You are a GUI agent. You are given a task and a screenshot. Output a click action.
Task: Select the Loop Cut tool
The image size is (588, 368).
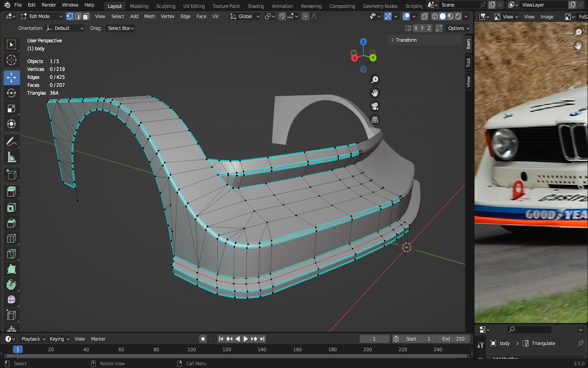[x=11, y=238]
